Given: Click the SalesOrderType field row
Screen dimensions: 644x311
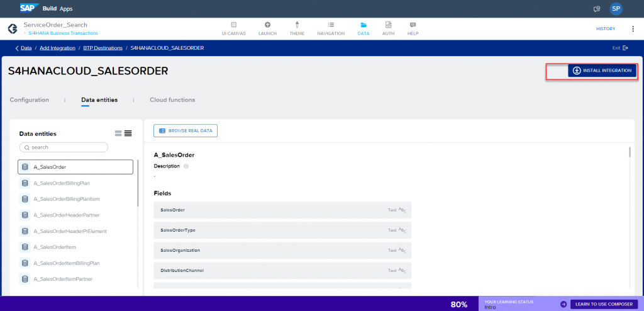Looking at the screenshot, I should [x=282, y=230].
